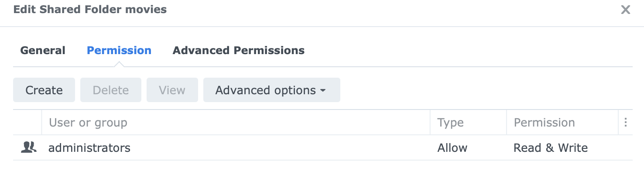Image resolution: width=644 pixels, height=185 pixels.
Task: Open the Advanced Permissions tab
Action: click(x=238, y=51)
